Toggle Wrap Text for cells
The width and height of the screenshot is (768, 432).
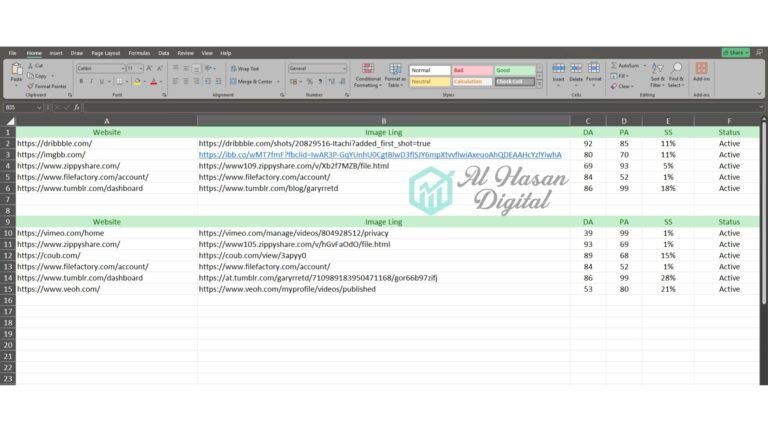(x=243, y=68)
